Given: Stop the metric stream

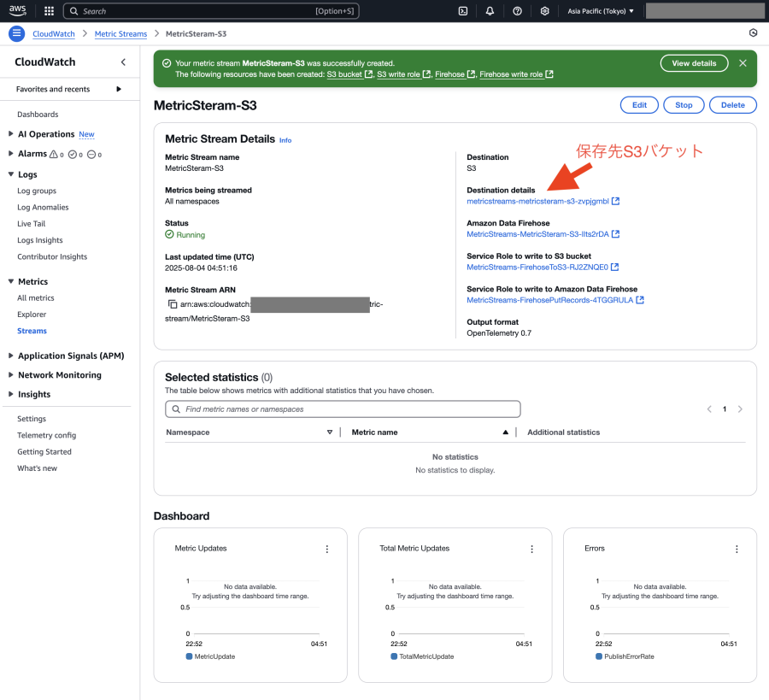Looking at the screenshot, I should coord(684,105).
